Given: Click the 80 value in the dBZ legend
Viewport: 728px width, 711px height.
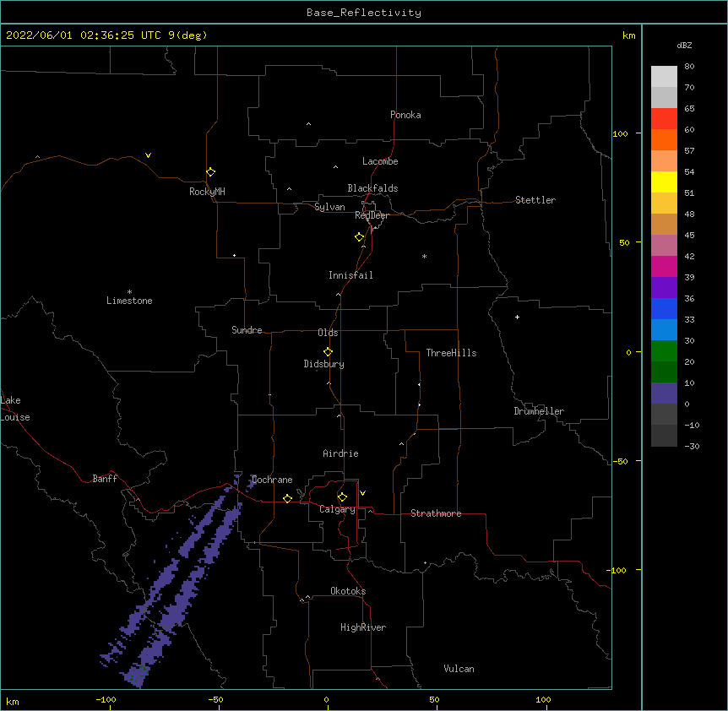Looking at the screenshot, I should [689, 67].
